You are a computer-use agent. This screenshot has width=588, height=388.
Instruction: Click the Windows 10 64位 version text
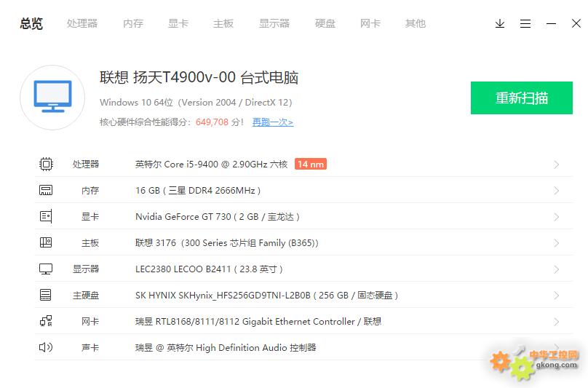click(196, 103)
